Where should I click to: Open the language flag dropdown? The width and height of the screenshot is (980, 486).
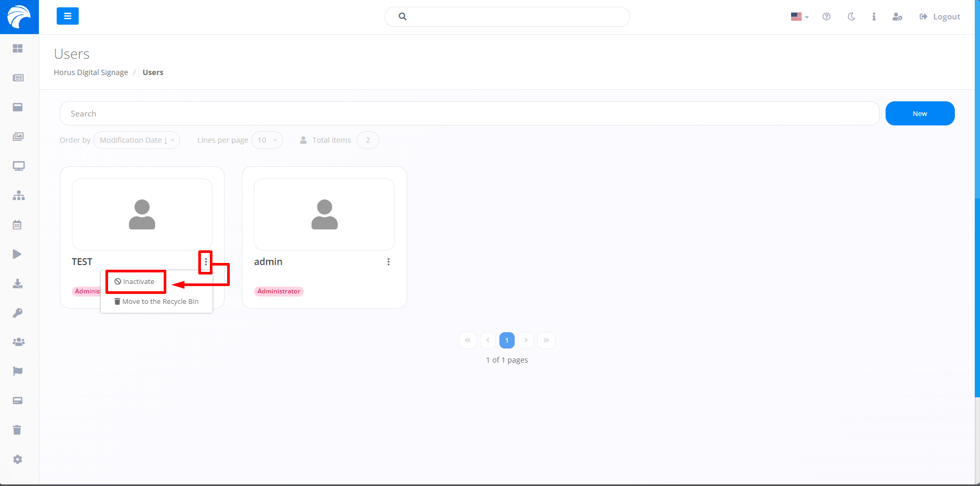point(798,16)
